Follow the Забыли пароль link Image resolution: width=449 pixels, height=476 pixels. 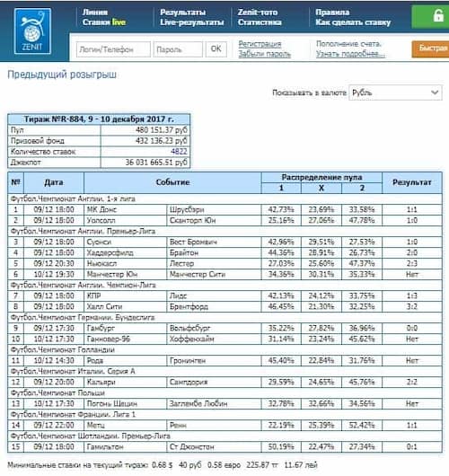264,54
